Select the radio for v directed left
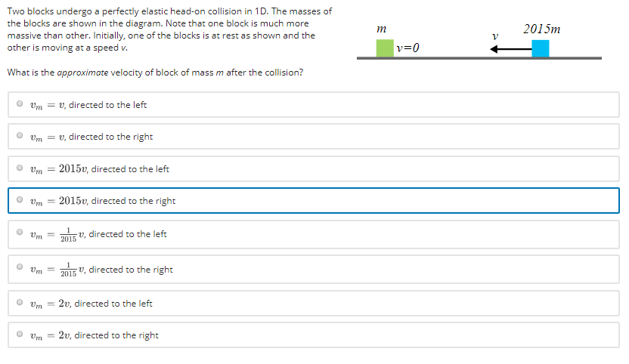 pos(19,104)
